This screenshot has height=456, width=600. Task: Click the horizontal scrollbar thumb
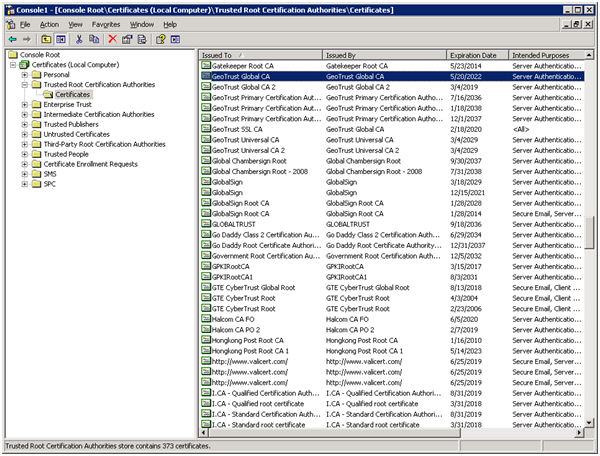click(x=334, y=432)
